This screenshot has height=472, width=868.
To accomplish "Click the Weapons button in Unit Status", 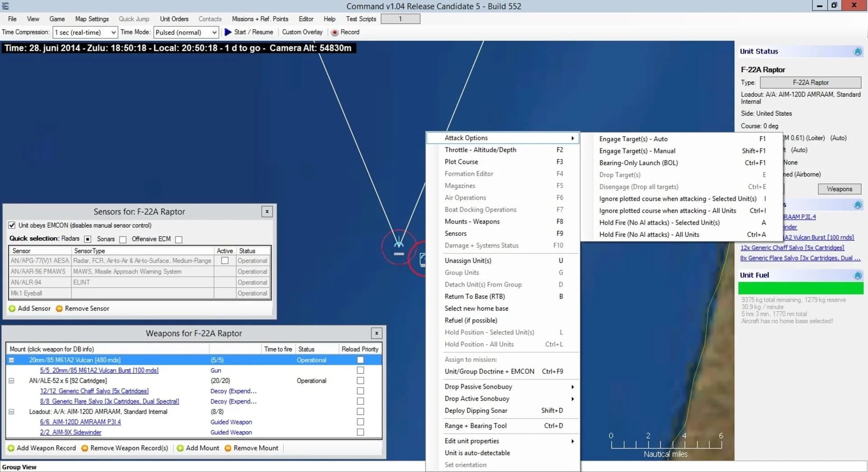I will (x=839, y=189).
